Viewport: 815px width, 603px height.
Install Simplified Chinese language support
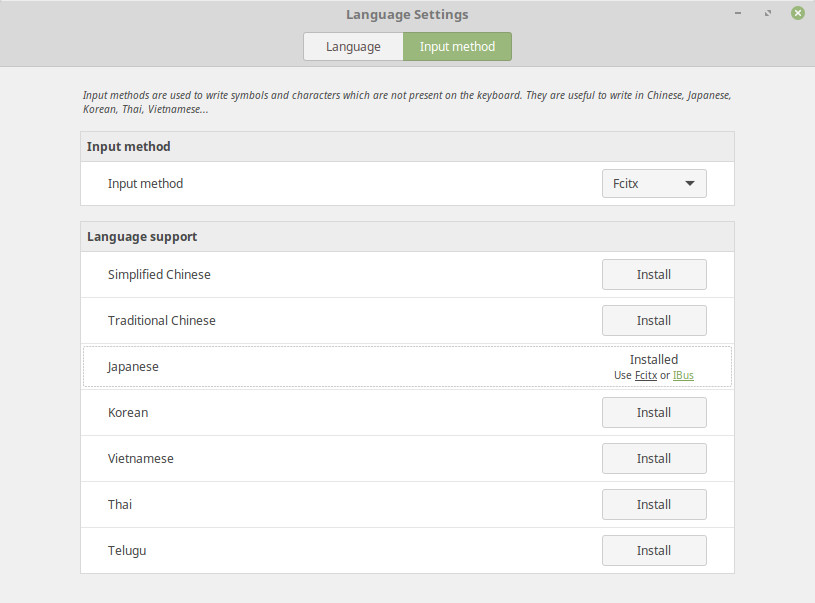coord(654,275)
